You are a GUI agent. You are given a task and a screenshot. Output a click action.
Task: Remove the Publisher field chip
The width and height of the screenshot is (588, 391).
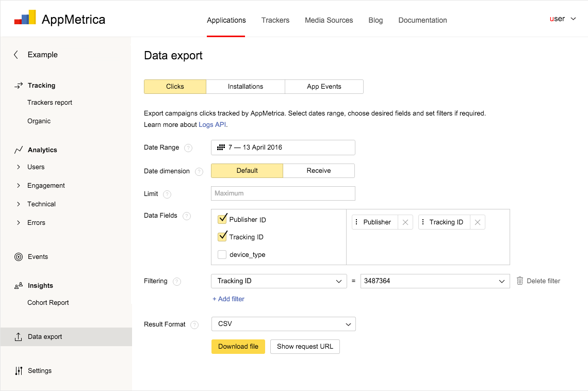(405, 222)
